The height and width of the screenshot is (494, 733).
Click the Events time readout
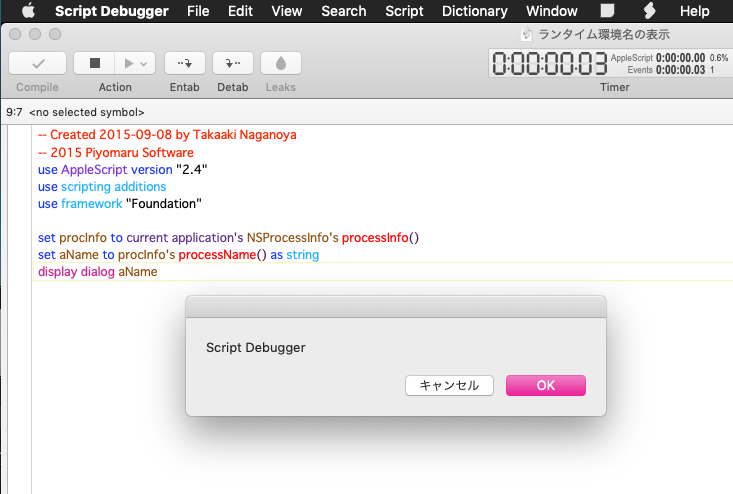[x=680, y=70]
